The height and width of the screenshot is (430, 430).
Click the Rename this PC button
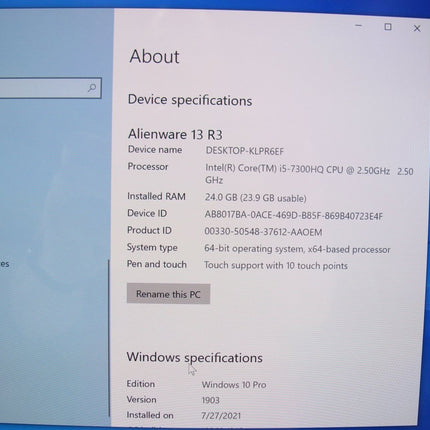pyautogui.click(x=168, y=294)
